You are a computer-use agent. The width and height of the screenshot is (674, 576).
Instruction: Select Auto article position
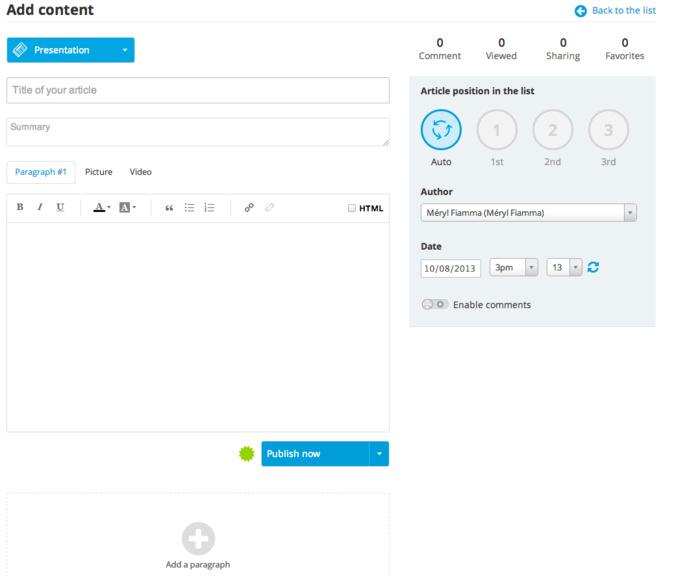[441, 129]
